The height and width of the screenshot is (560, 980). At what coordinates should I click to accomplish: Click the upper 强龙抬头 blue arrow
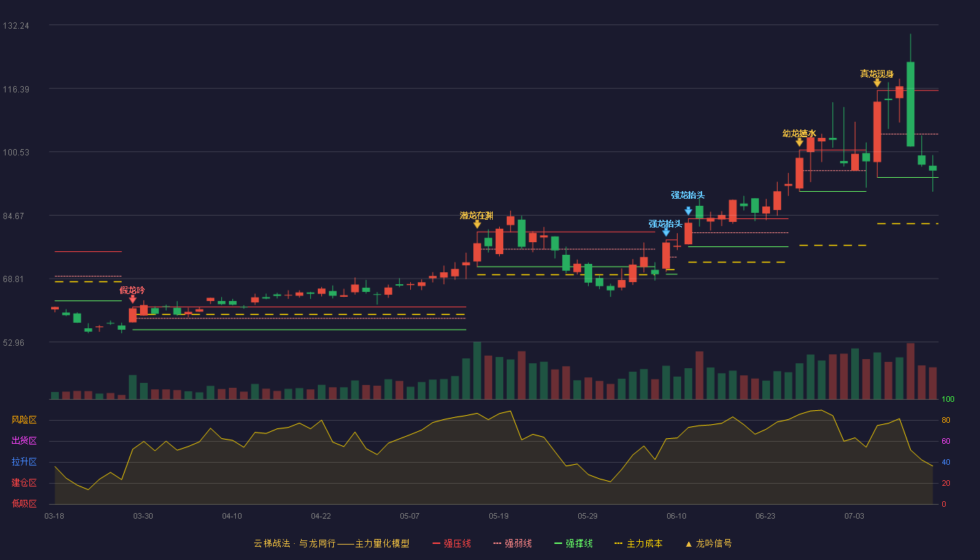(x=688, y=211)
